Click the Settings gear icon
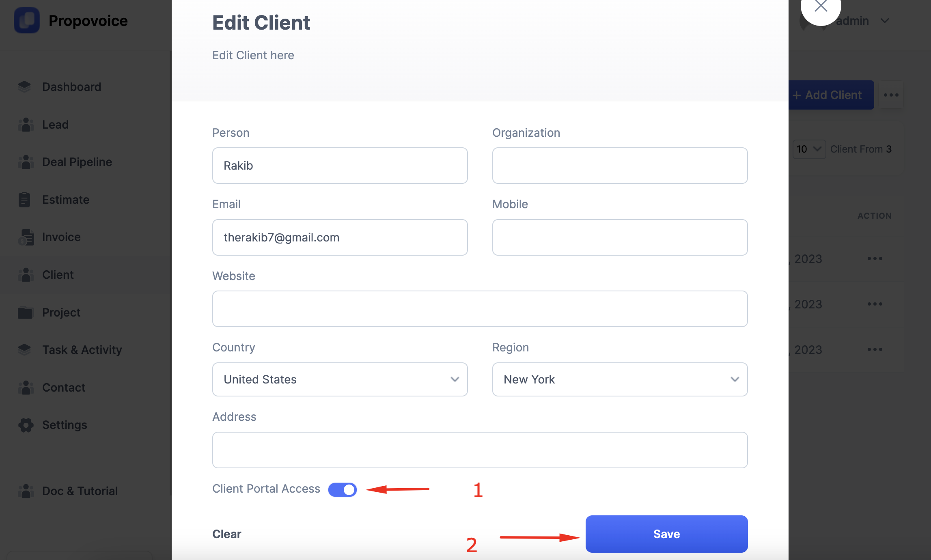 click(x=26, y=425)
